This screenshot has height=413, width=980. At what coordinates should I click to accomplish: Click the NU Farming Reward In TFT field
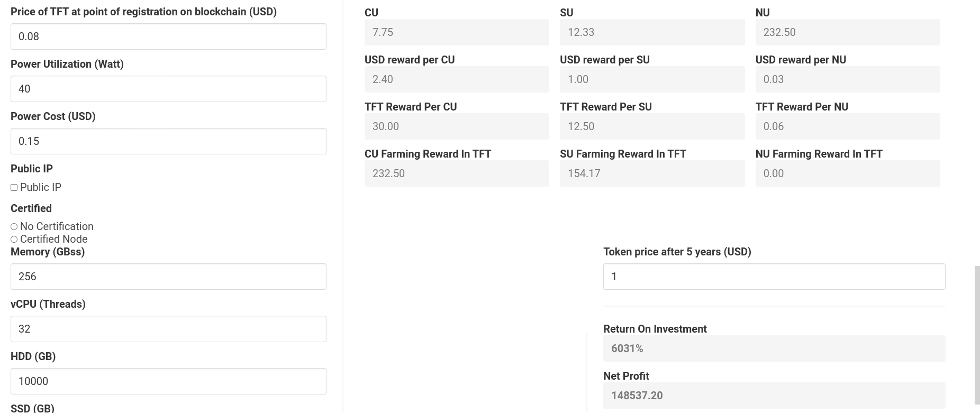[847, 173]
